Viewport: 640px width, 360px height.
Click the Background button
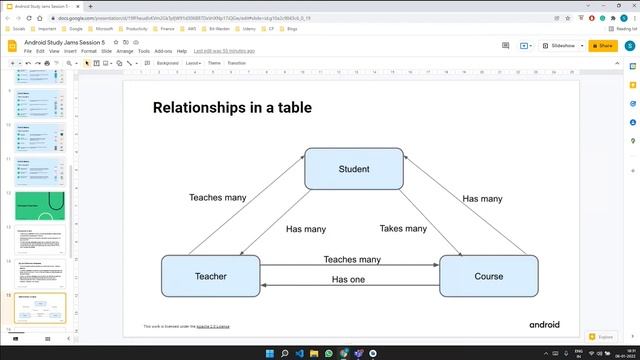coord(168,63)
